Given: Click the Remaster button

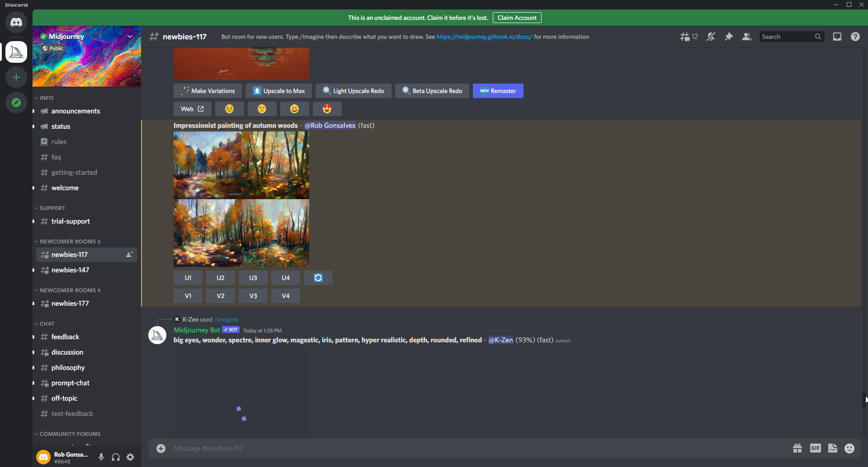Looking at the screenshot, I should (498, 91).
